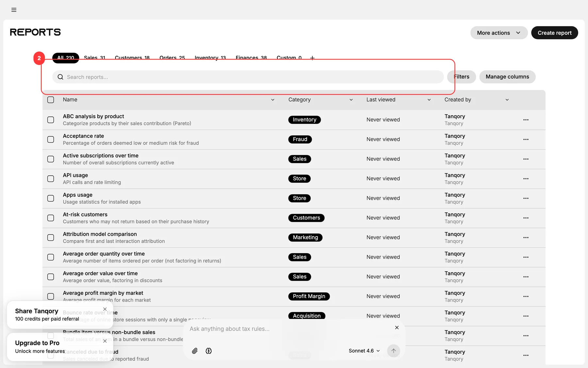Check the Acceptance rate row checkbox

point(51,139)
